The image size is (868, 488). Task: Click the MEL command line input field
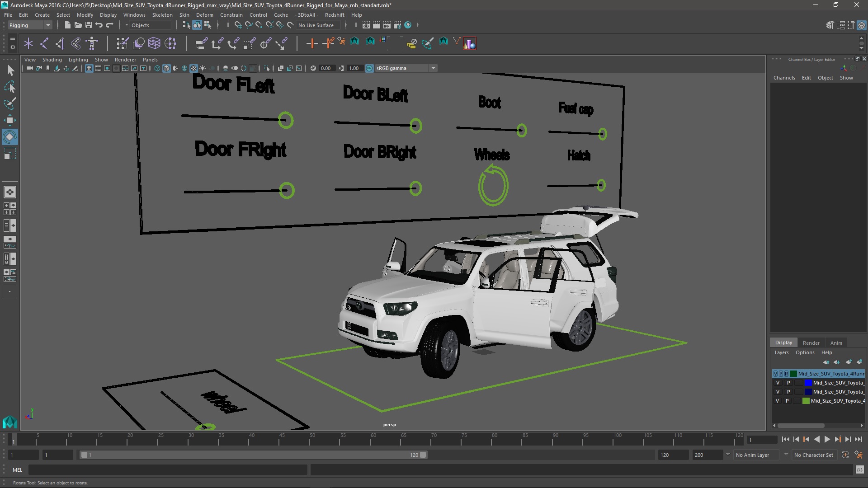pyautogui.click(x=168, y=470)
